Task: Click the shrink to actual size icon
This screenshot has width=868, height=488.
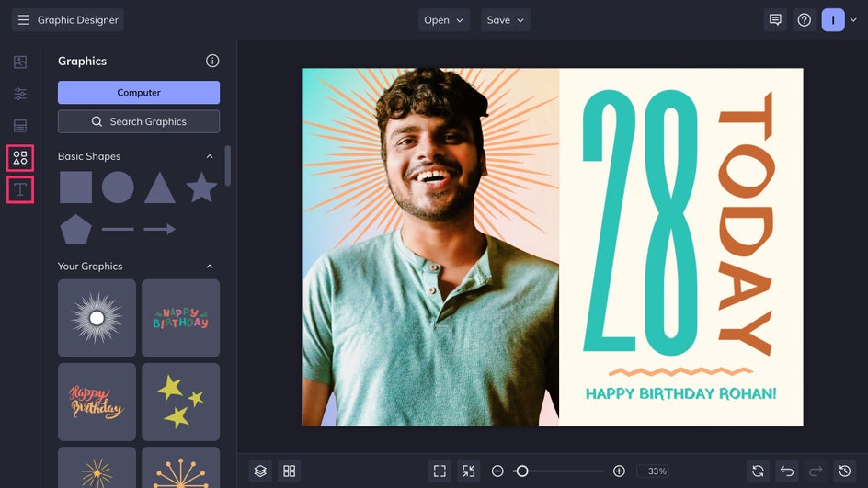Action: tap(469, 471)
